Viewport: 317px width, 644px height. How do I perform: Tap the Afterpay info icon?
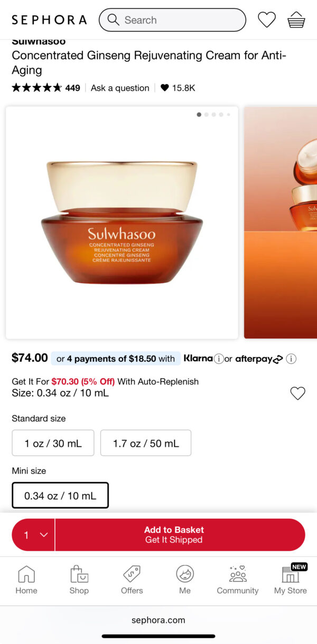coord(291,359)
